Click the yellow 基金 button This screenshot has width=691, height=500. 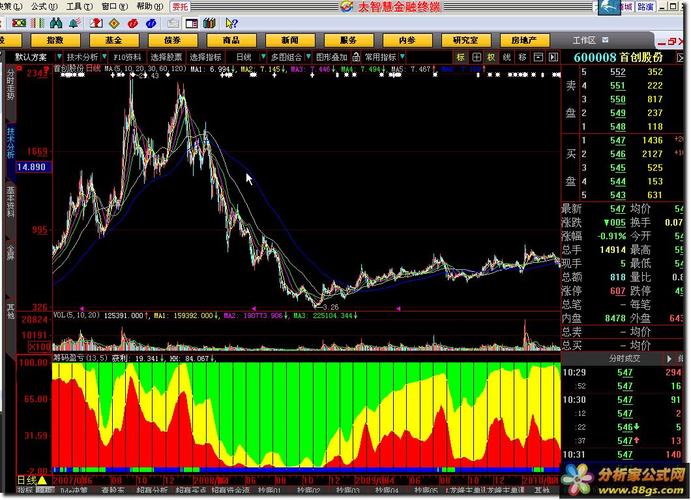(x=114, y=40)
